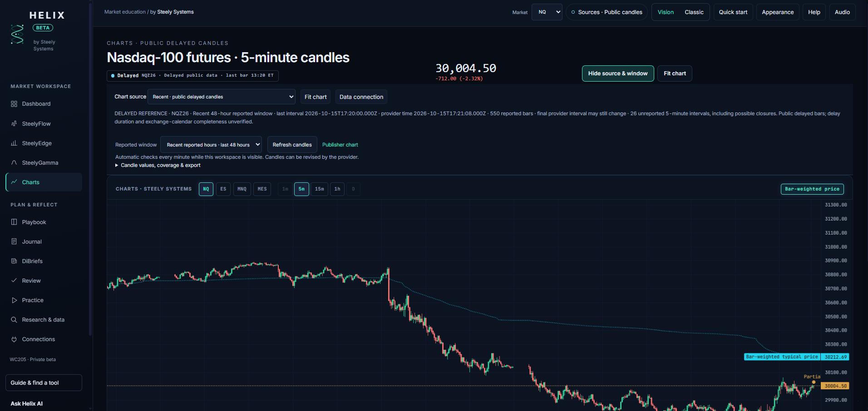868x411 pixels.
Task: Click the Helix DNA logo
Action: (x=17, y=34)
